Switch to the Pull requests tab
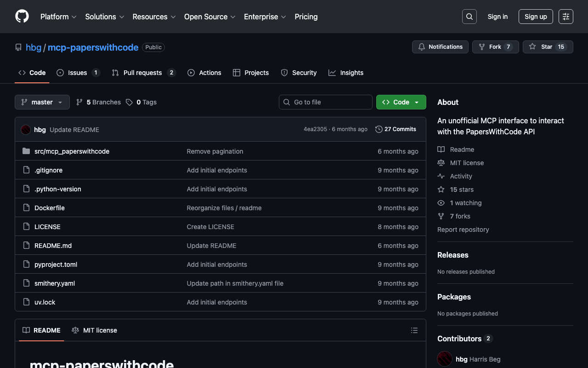This screenshot has height=368, width=588. point(143,73)
